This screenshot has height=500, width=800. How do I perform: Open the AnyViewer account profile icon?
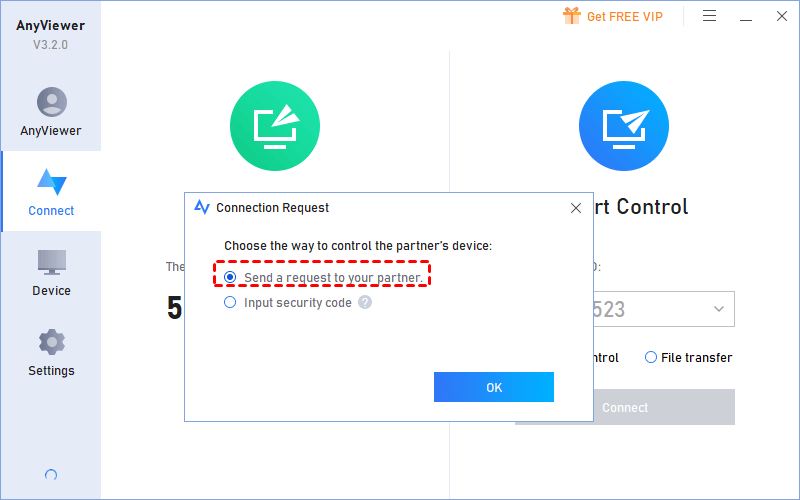[x=52, y=102]
